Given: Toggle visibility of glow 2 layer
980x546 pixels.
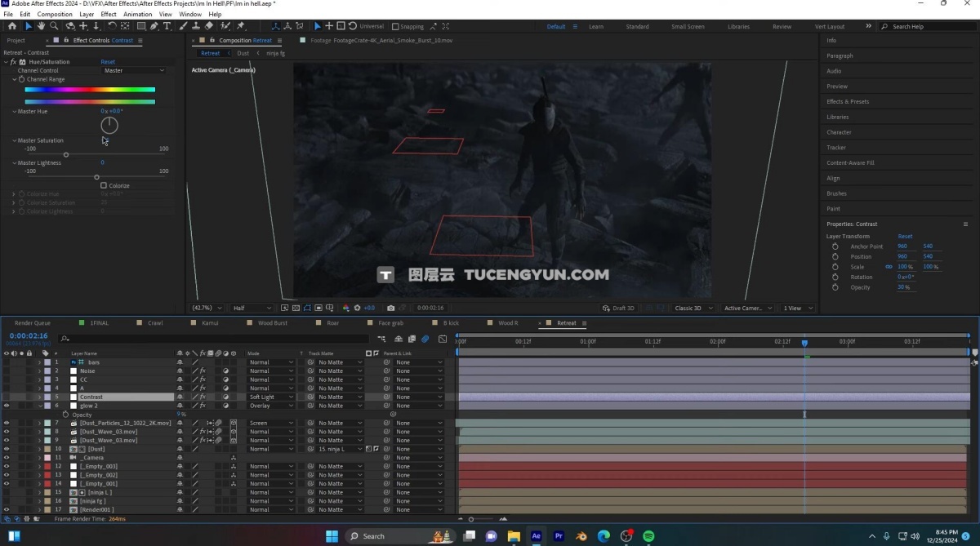Looking at the screenshot, I should tap(7, 406).
